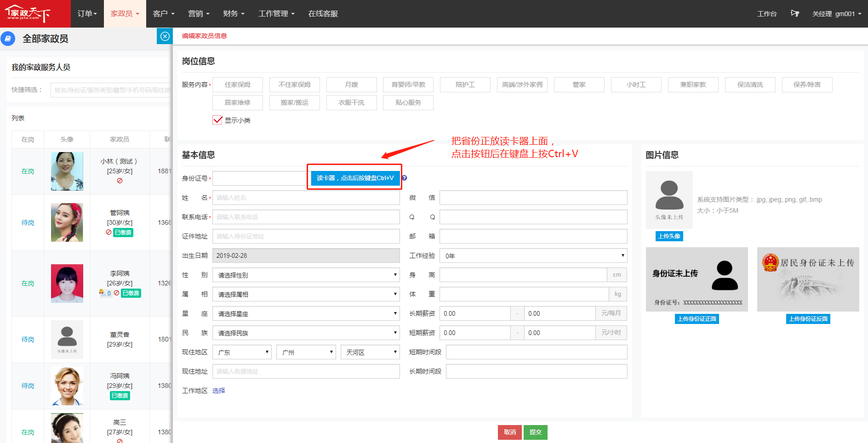The width and height of the screenshot is (868, 443).
Task: Select 陪护工 service option
Action: tap(465, 85)
